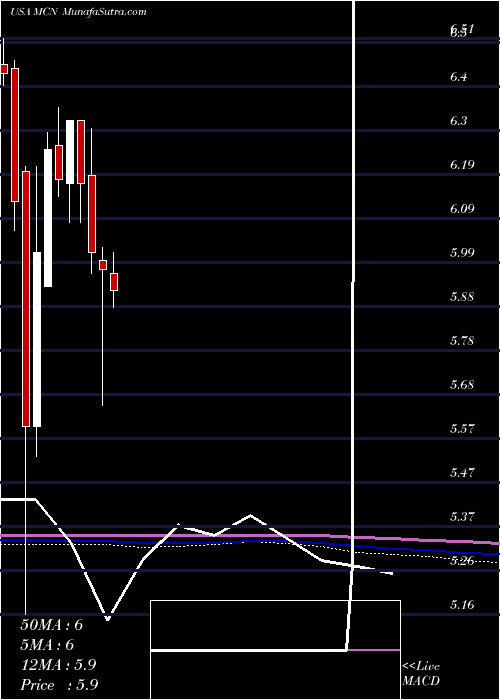Click the 6.3 price axis label

[x=458, y=121]
